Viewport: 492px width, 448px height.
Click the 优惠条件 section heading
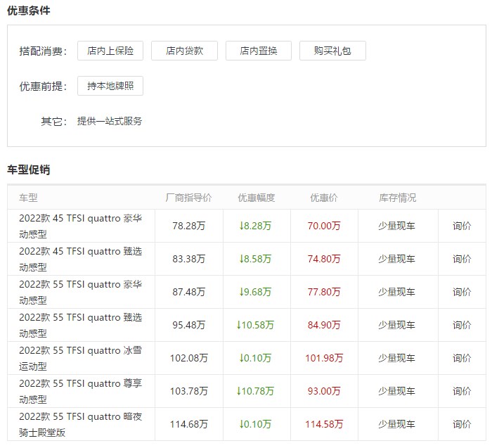[x=29, y=11]
